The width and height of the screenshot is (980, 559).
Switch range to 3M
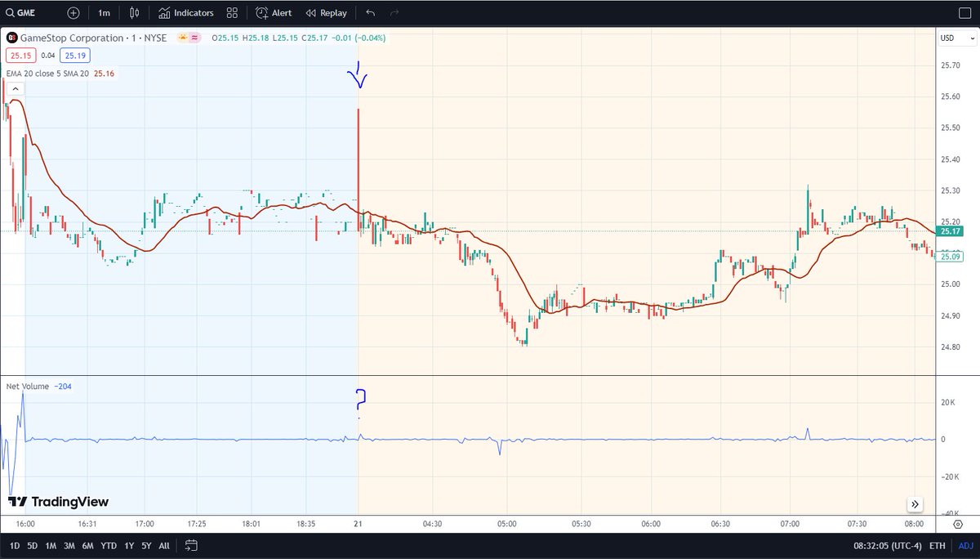click(x=69, y=545)
